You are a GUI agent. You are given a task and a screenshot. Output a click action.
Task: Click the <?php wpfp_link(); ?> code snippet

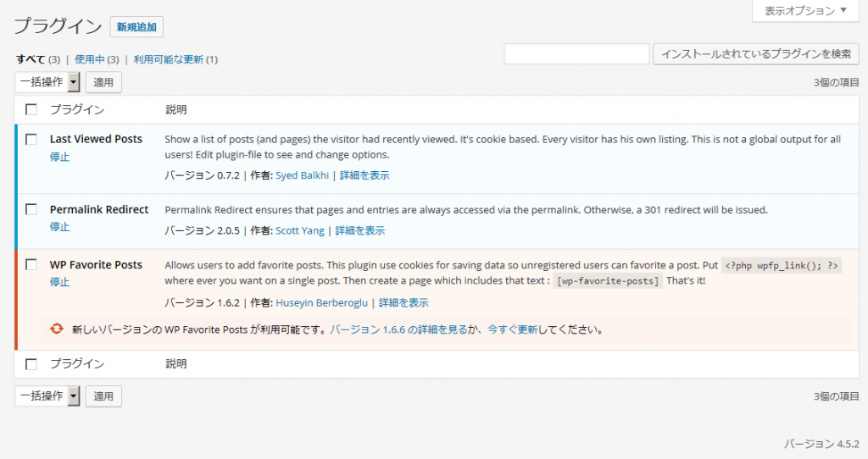(x=782, y=265)
